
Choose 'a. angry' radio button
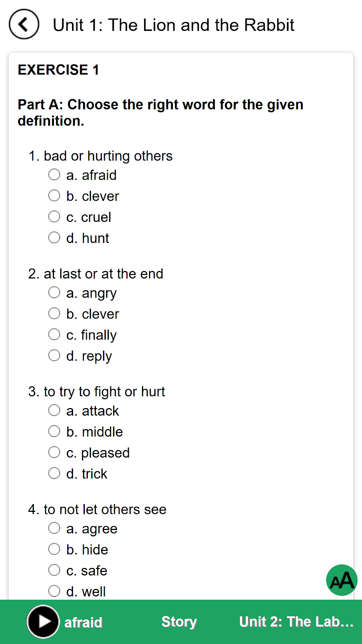coord(54,293)
